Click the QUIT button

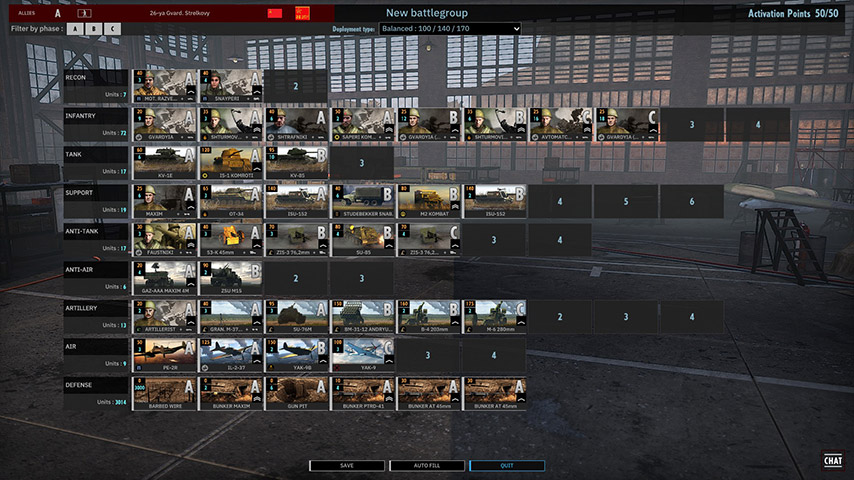[x=507, y=466]
